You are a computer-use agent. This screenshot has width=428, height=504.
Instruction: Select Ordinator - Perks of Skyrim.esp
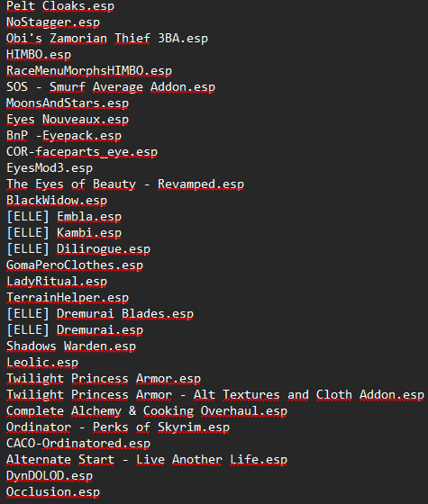[118, 427]
